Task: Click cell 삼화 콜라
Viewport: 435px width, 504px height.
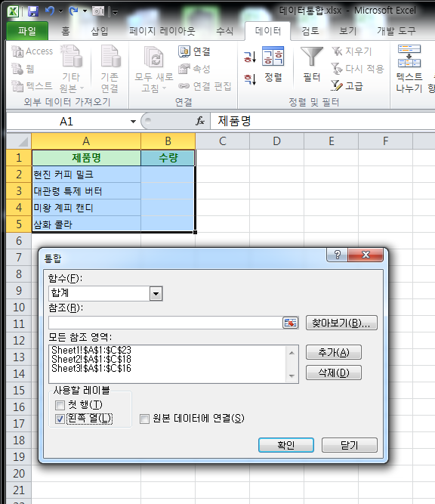Action: tap(86, 224)
